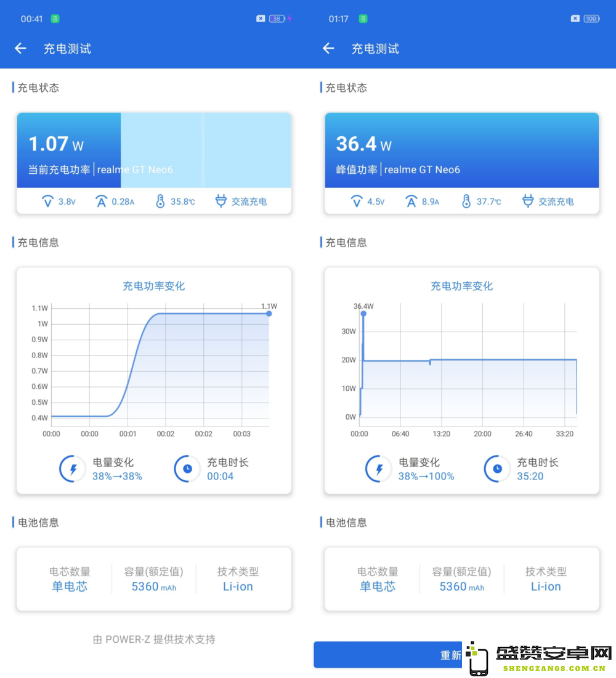Image resolution: width=616 pixels, height=678 pixels.
Task: Click Li-ion battery type on the 00:41 screen
Action: point(238,586)
